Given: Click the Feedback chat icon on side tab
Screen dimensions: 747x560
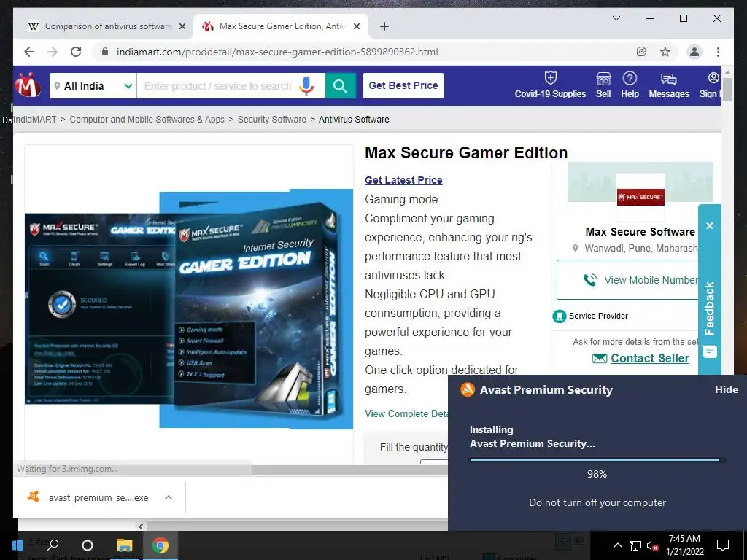Looking at the screenshot, I should coord(710,352).
